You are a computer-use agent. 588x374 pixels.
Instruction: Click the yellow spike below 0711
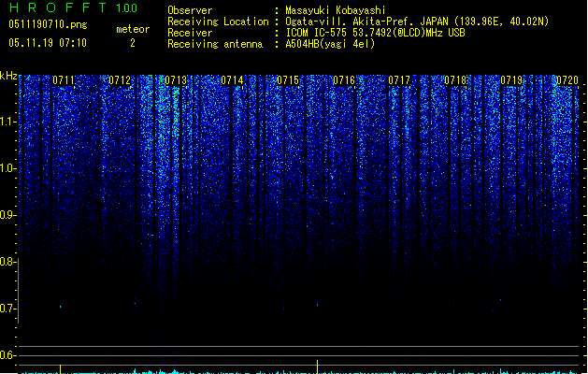click(61, 368)
